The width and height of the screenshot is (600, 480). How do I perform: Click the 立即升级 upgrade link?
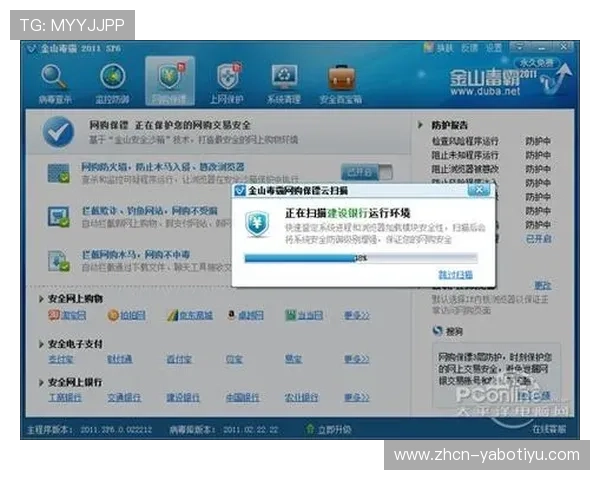pyautogui.click(x=334, y=429)
